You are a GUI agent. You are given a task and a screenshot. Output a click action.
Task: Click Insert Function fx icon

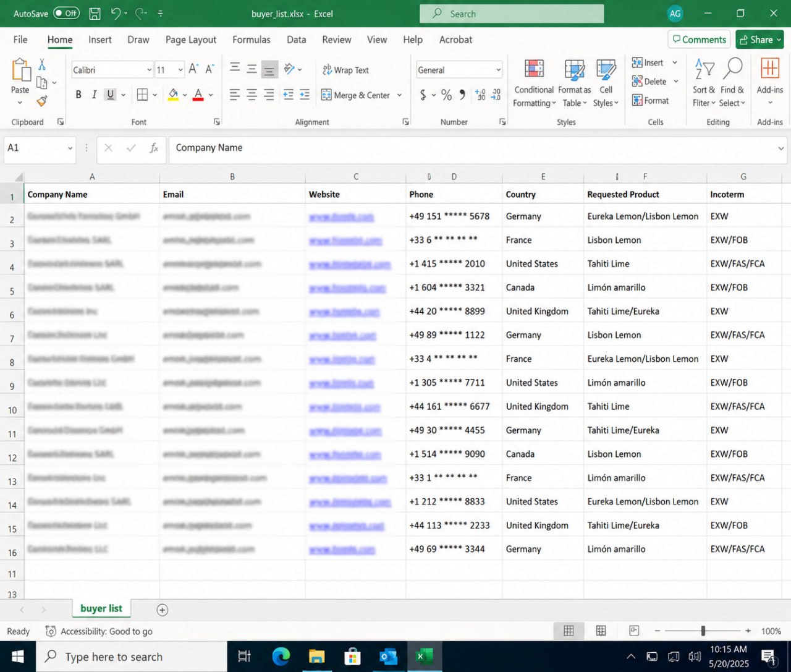click(x=154, y=148)
